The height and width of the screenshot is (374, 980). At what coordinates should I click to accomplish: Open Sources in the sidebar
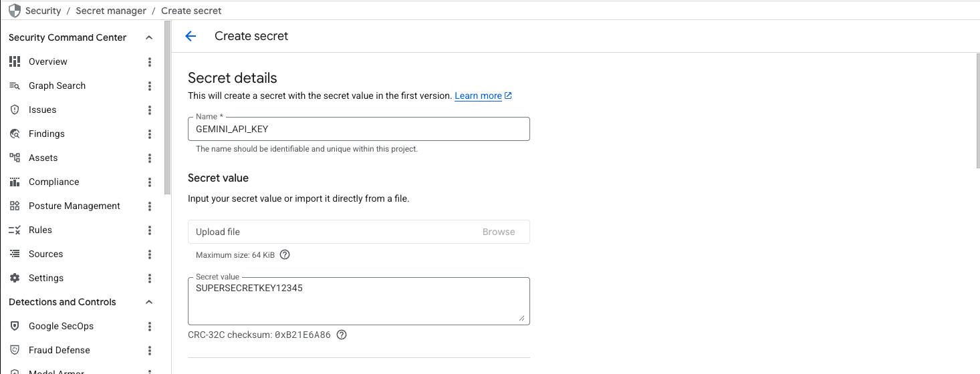45,254
